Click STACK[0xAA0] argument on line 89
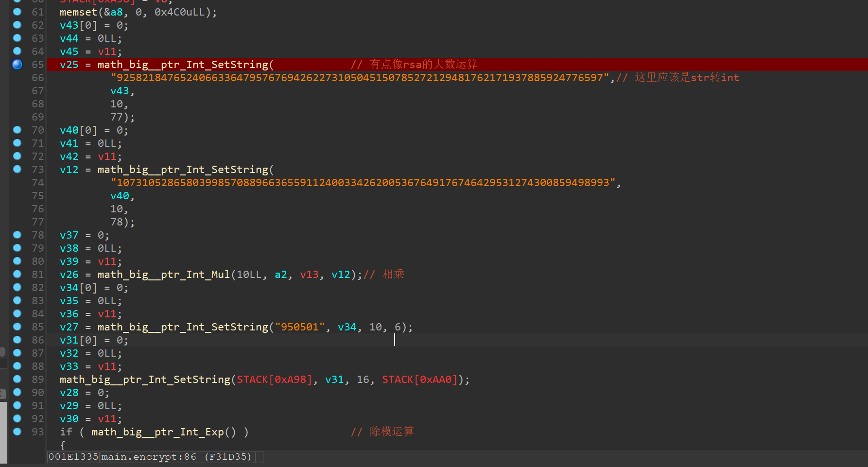868x467 pixels. (419, 380)
